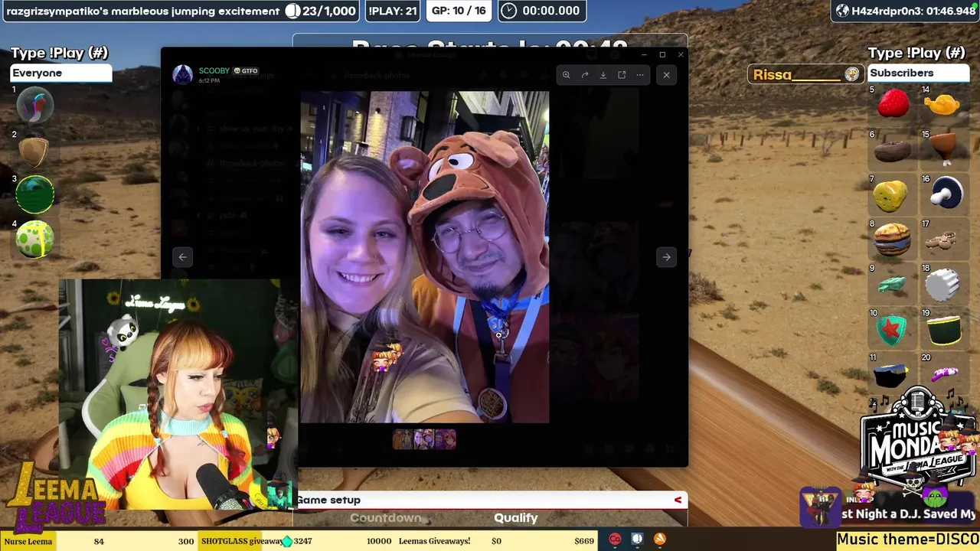Go to next image with right arrow
The width and height of the screenshot is (980, 551).
pyautogui.click(x=666, y=257)
